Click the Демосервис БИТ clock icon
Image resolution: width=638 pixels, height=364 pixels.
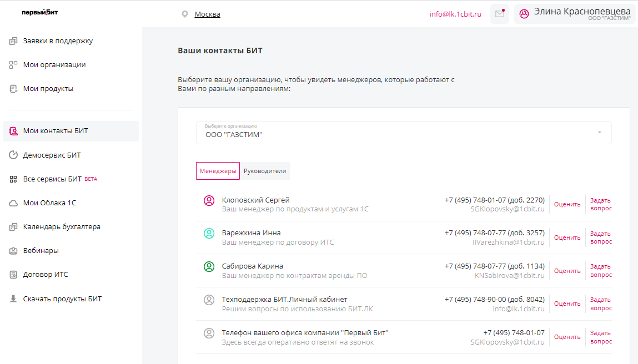[x=14, y=155]
